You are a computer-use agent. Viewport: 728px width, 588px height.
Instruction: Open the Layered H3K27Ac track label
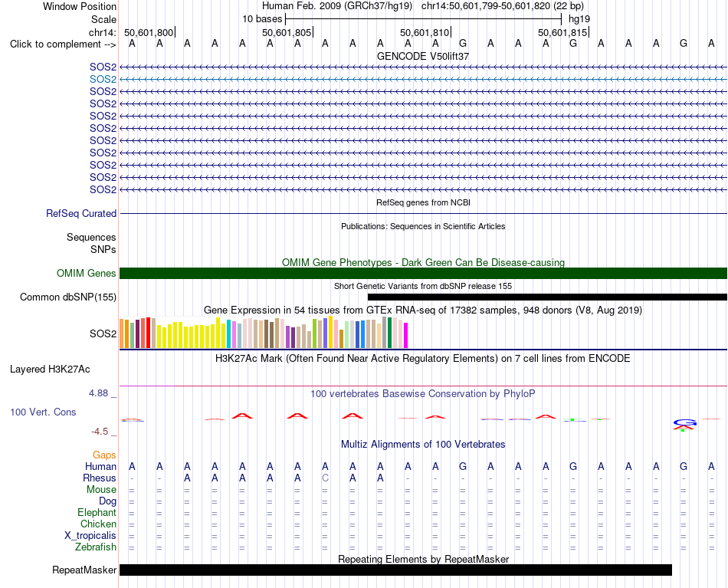pos(50,370)
